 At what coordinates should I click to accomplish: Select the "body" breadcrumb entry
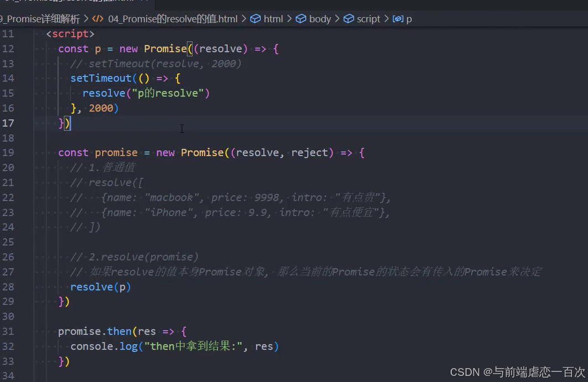tap(320, 18)
